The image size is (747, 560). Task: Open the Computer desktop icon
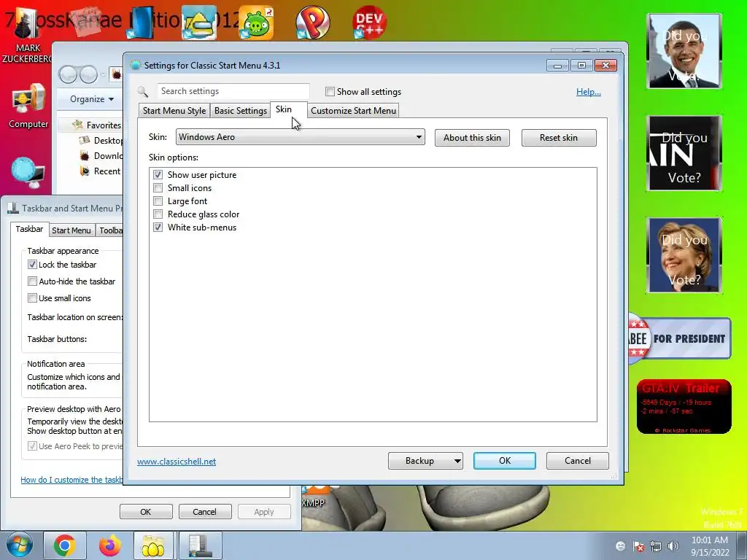click(x=28, y=106)
